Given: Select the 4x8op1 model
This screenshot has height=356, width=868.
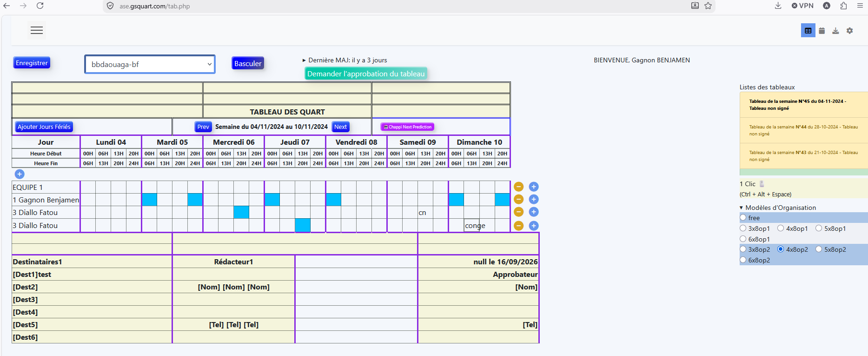Looking at the screenshot, I should coord(781,228).
